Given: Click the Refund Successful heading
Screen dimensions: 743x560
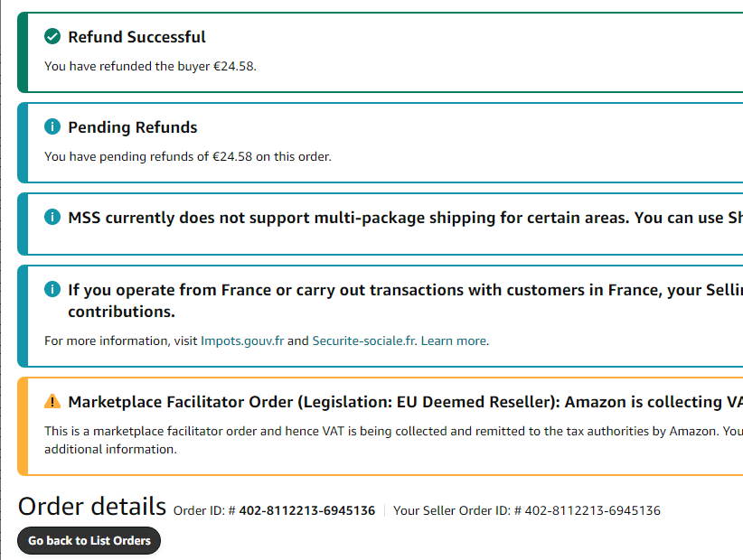Looking at the screenshot, I should coord(136,37).
